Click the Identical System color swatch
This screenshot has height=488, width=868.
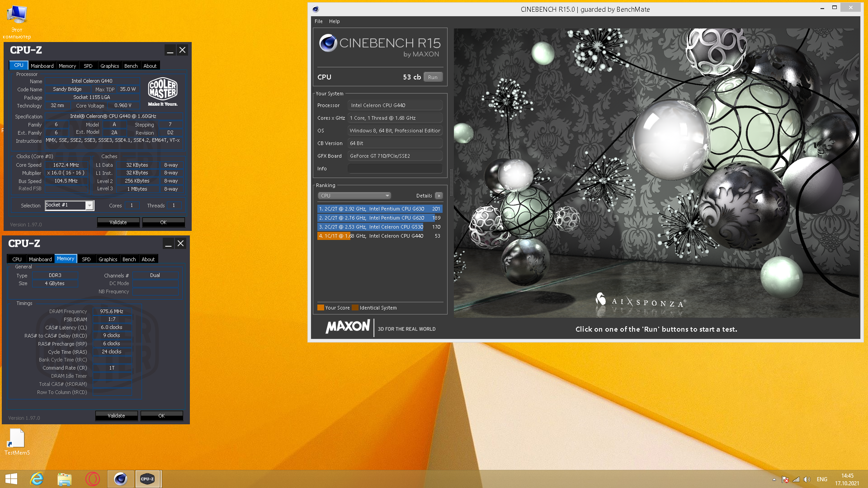355,308
